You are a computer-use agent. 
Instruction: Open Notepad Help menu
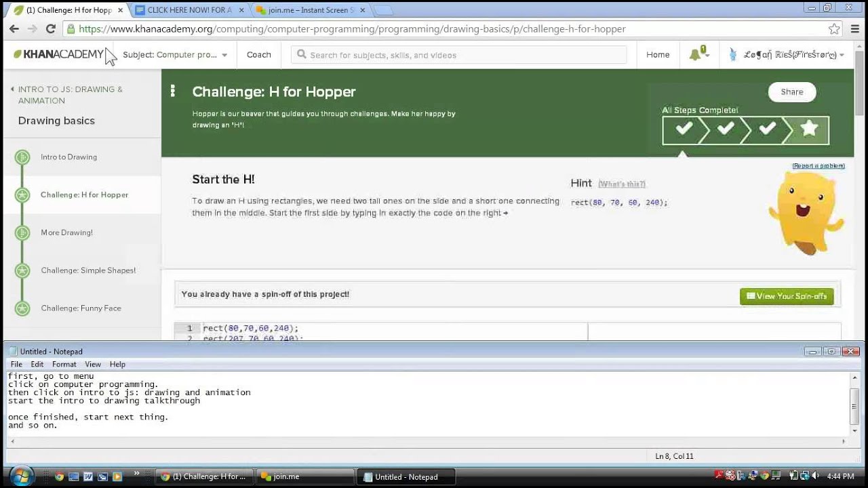tap(117, 364)
